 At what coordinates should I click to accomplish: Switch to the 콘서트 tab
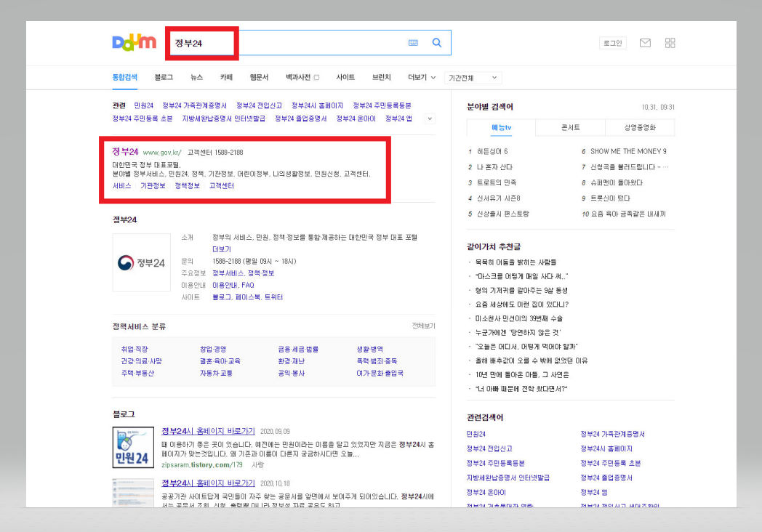tap(571, 127)
